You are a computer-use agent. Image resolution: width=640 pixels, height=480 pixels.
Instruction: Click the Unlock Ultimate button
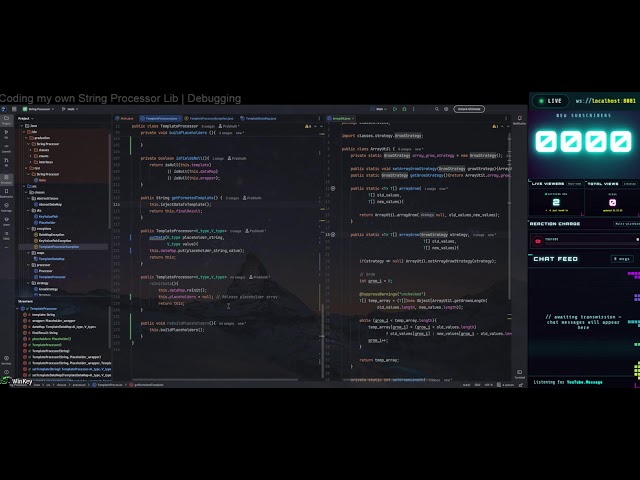click(469, 109)
